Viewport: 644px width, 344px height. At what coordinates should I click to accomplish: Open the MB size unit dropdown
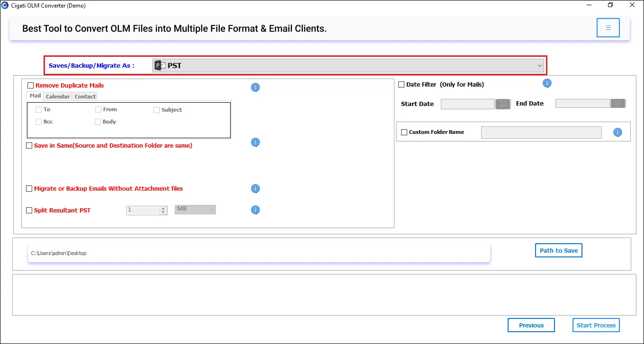195,209
